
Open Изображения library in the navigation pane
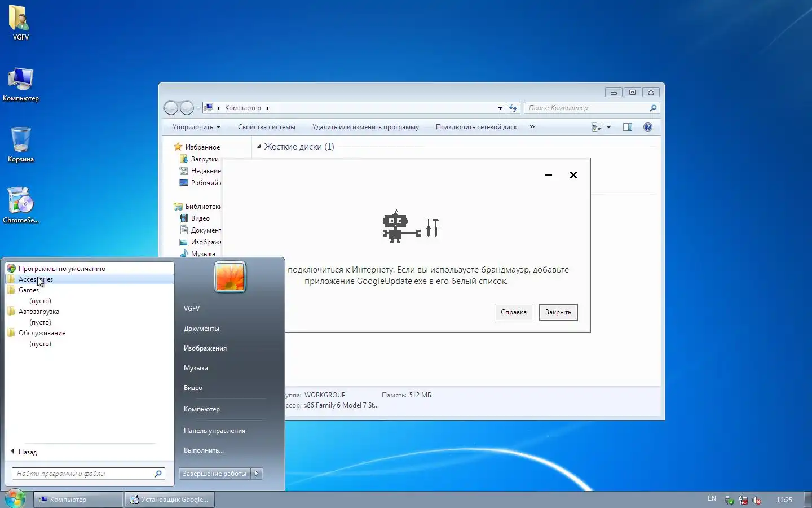click(200, 242)
